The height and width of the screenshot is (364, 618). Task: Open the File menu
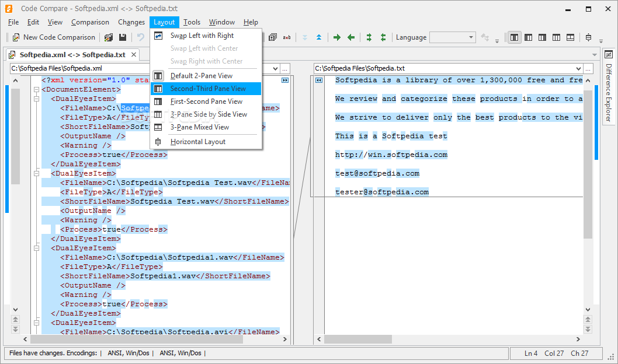pos(13,22)
